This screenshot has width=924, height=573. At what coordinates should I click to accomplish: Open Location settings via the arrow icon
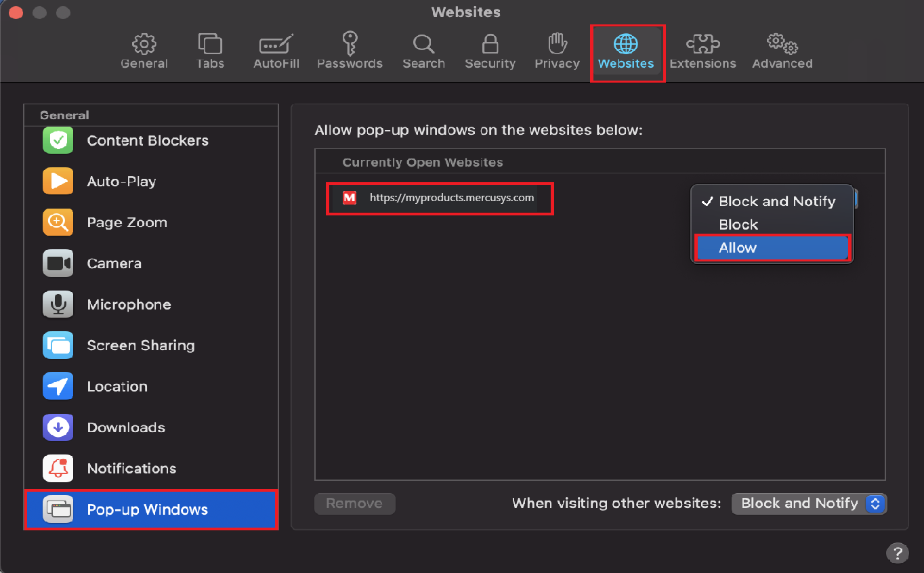click(58, 386)
